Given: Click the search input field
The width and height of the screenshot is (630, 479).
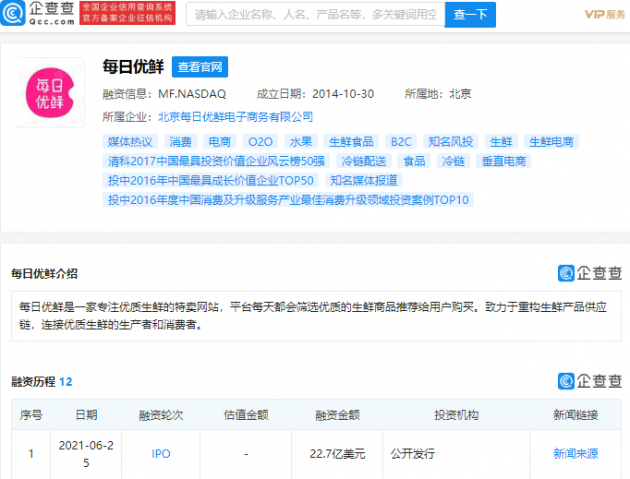Looking at the screenshot, I should (315, 15).
